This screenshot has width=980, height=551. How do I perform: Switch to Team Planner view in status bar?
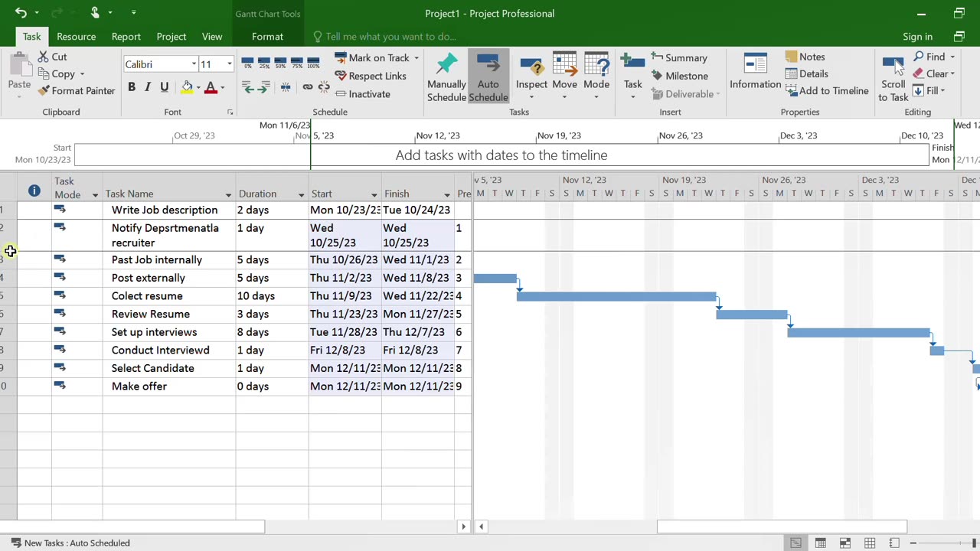pyautogui.click(x=845, y=543)
